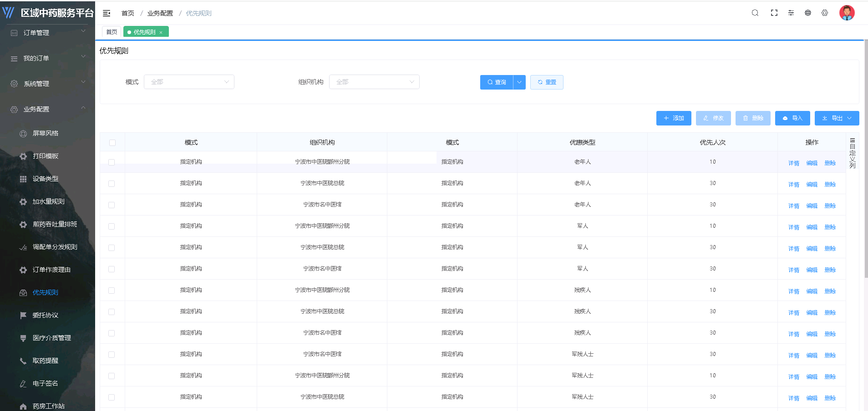Click the 优惠类型 column header
The image size is (868, 411).
point(583,142)
